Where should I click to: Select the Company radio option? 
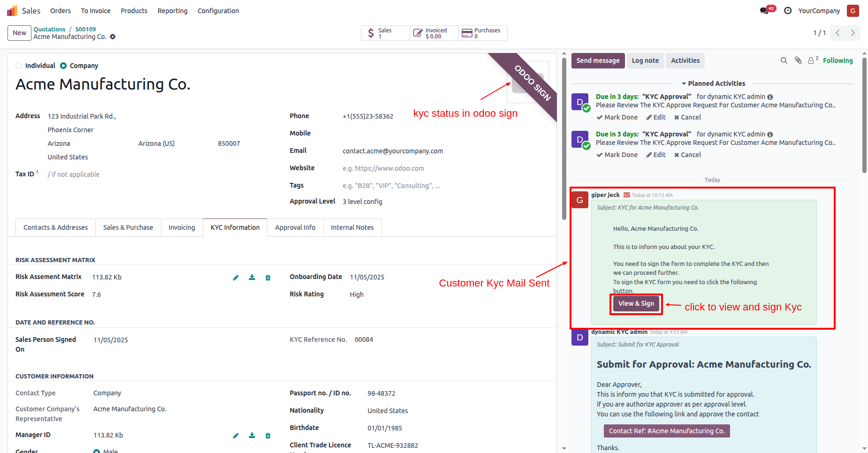pos(63,66)
